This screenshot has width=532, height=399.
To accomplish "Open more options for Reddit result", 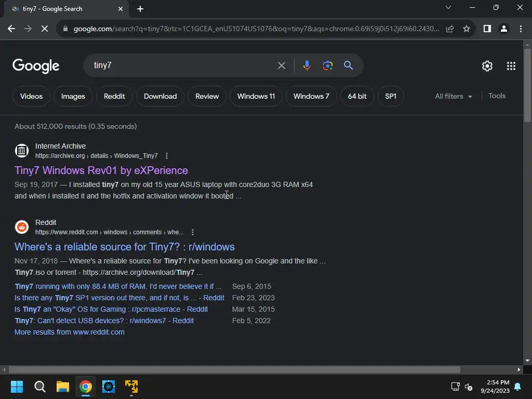I will [x=193, y=232].
